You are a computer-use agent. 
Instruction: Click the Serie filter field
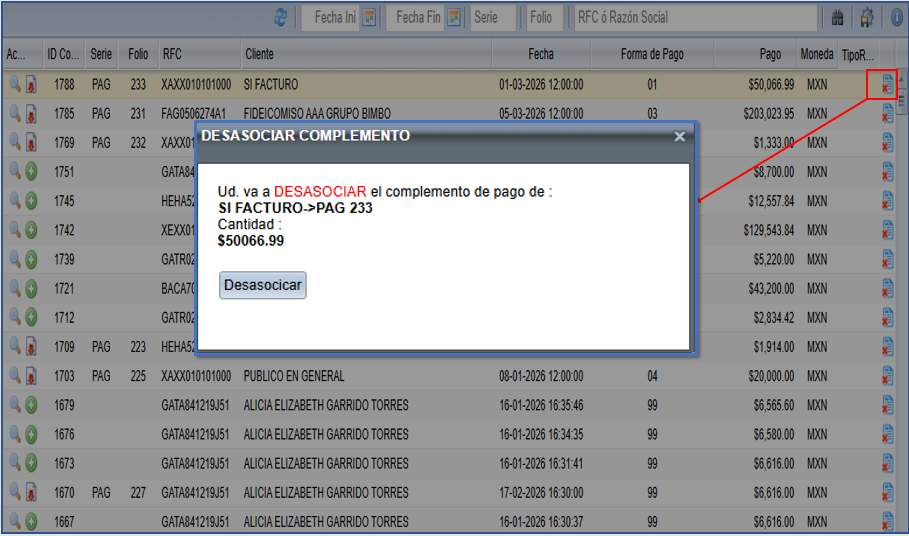493,17
